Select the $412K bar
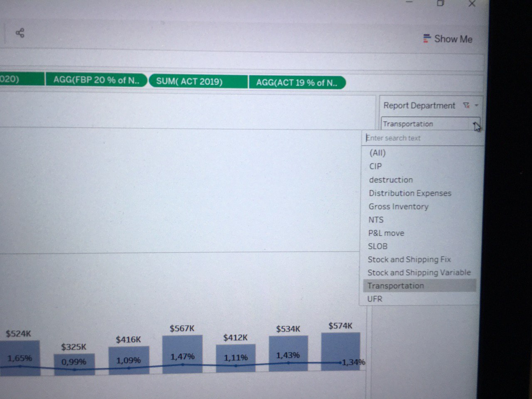Screen dimensions: 532x399 point(236,358)
